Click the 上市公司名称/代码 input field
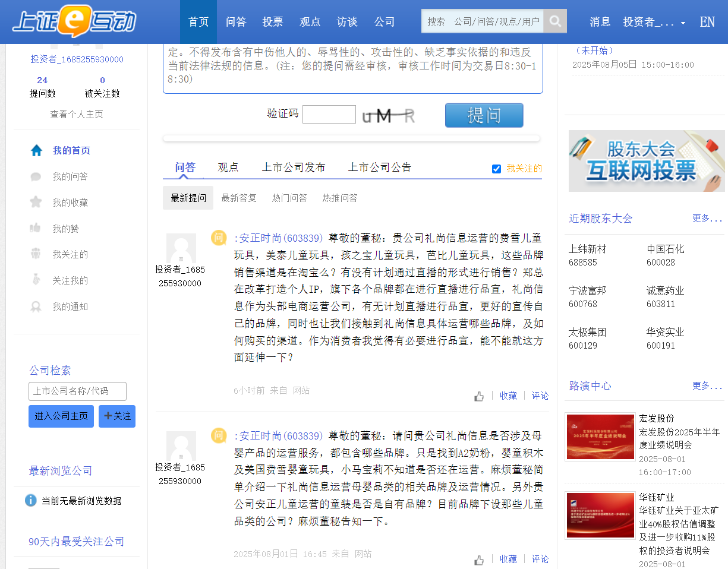Screen dimensions: 728x569 tap(77, 391)
